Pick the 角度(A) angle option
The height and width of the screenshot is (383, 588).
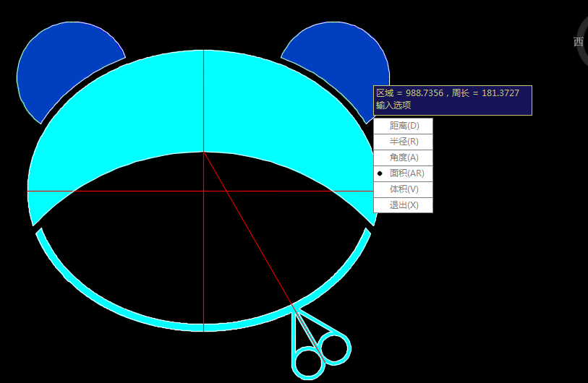404,158
